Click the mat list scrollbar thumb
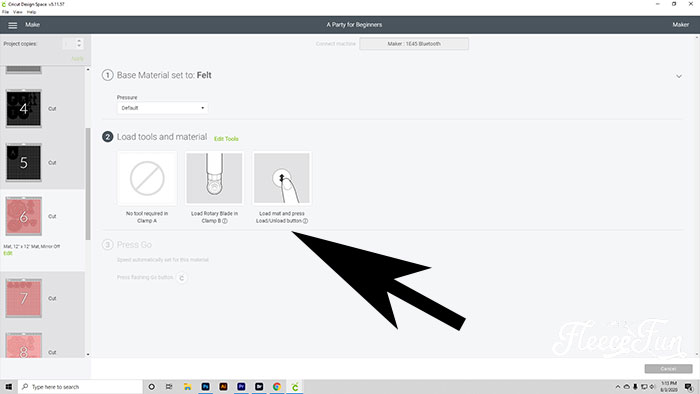Screen dimensions: 700x394 [88, 183]
